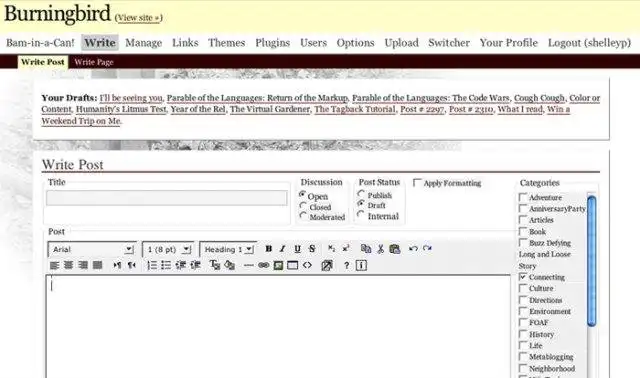
Task: Toggle italic formatting in post toolbar
Action: pos(282,249)
